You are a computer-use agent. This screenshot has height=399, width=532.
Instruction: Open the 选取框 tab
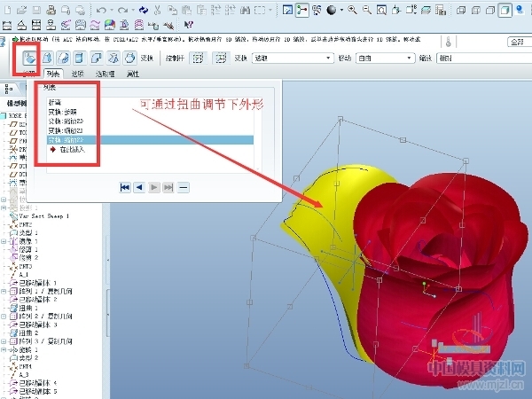tap(106, 74)
